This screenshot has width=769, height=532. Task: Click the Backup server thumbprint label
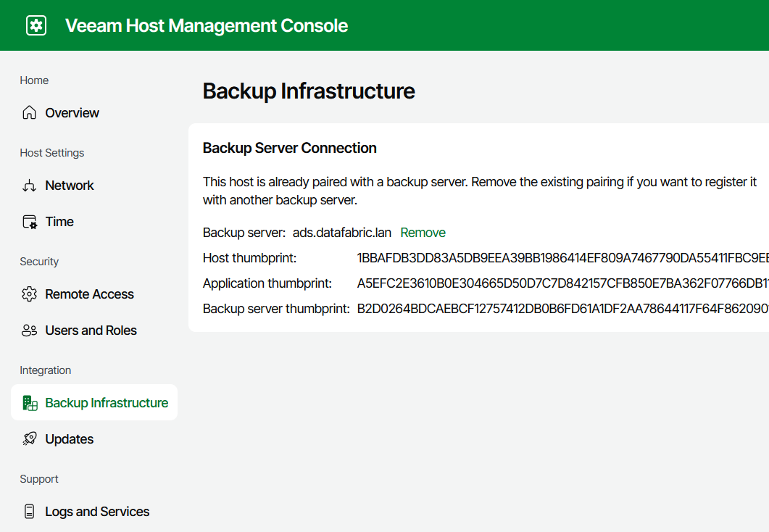coord(276,309)
